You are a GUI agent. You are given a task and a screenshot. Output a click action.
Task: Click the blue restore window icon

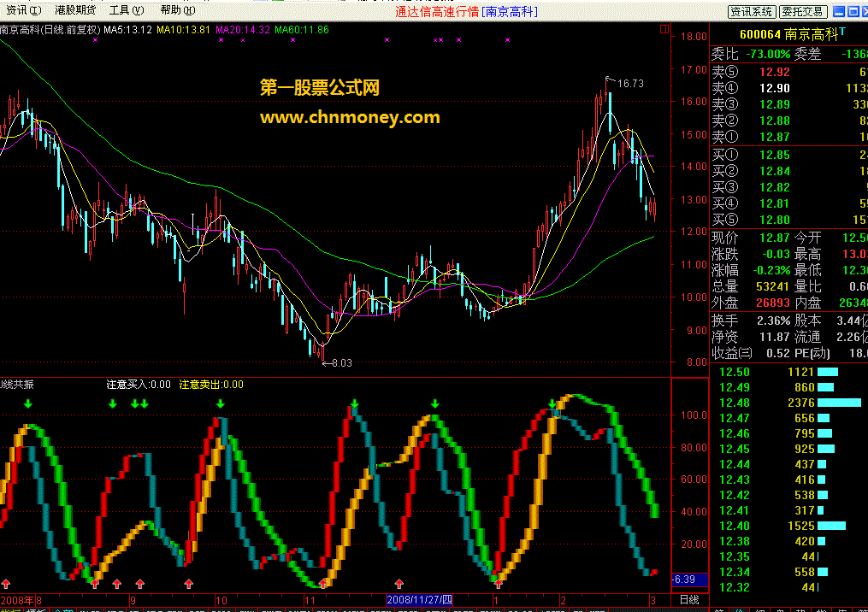point(853,11)
